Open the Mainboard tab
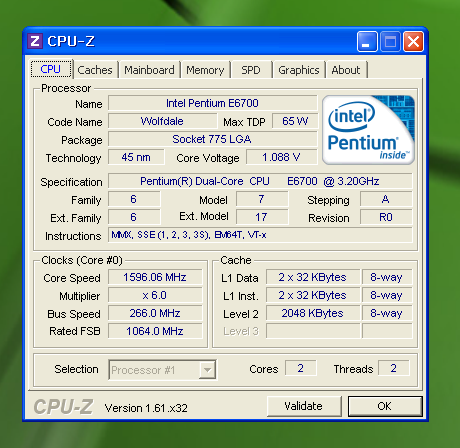 click(x=149, y=70)
